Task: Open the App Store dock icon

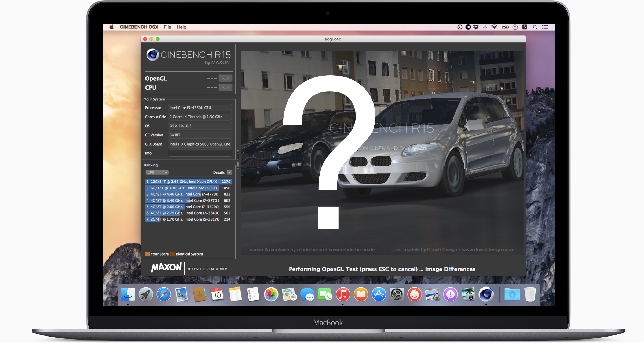Action: [x=379, y=294]
